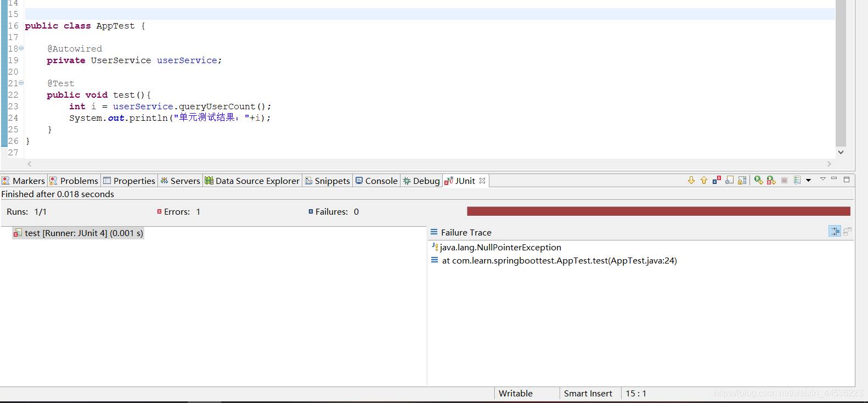Click stack frame icon beside AppTest.java:24

point(435,260)
